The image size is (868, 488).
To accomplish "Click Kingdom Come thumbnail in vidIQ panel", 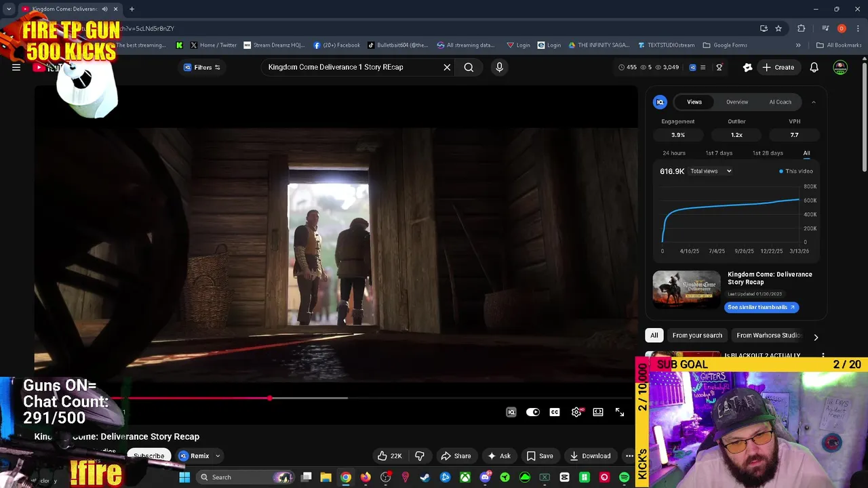I will coord(686,289).
